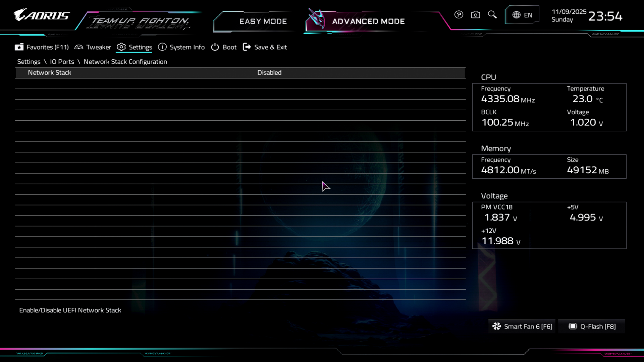Image resolution: width=644 pixels, height=362 pixels.
Task: Click the screenshot camera icon
Action: click(475, 15)
